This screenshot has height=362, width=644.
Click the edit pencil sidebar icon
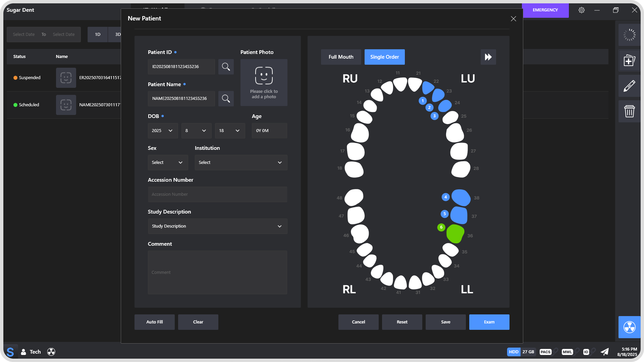click(629, 86)
